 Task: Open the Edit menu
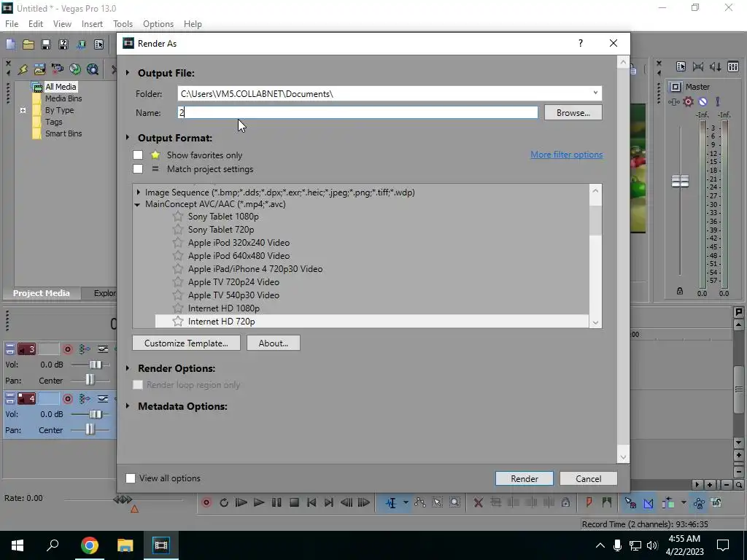click(x=36, y=24)
